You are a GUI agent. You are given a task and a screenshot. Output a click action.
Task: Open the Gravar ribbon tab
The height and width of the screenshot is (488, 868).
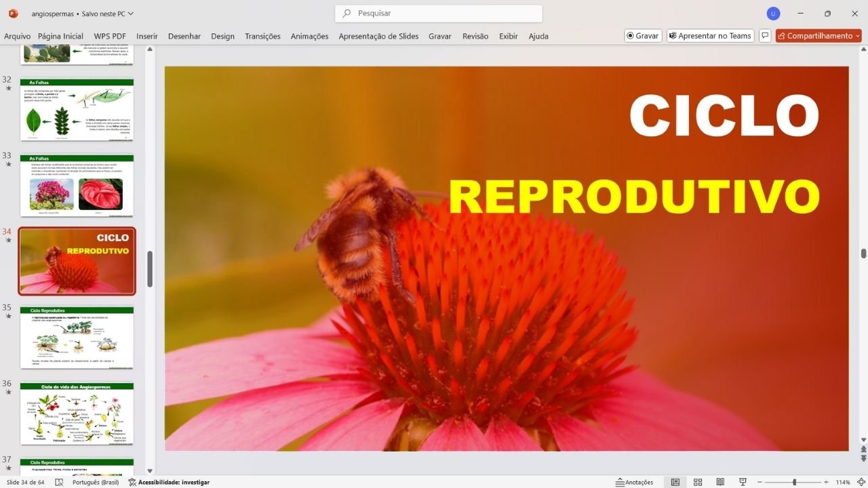(x=440, y=36)
